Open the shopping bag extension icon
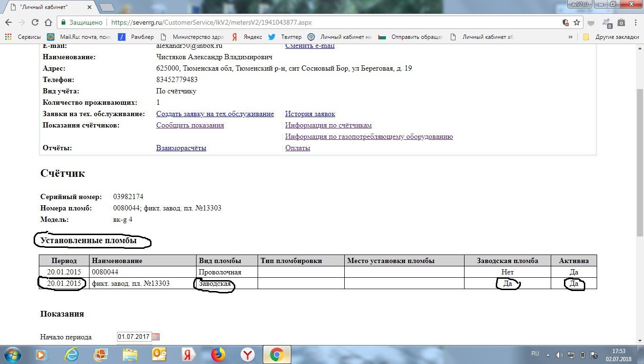Image resolution: width=644 pixels, height=364 pixels. (x=621, y=22)
